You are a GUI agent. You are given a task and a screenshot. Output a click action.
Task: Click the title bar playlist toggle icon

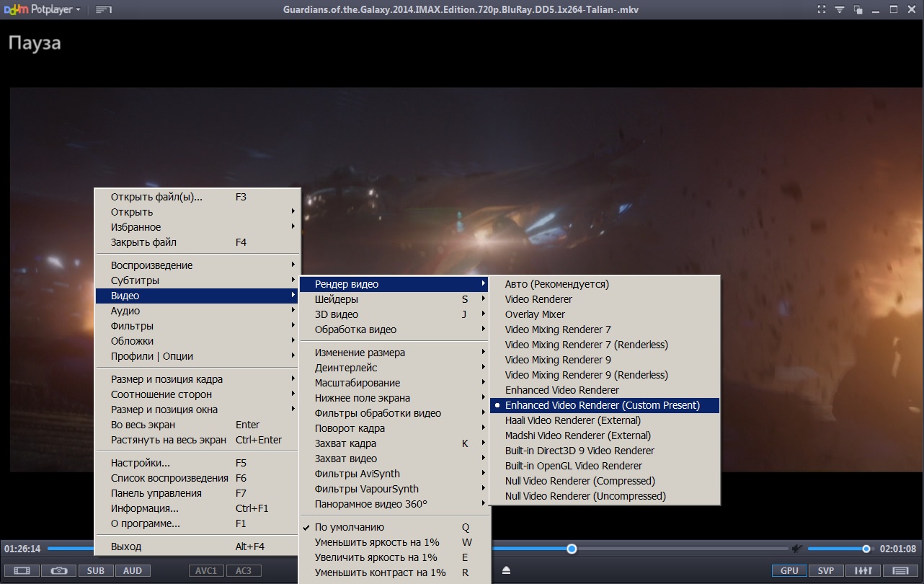(x=104, y=10)
